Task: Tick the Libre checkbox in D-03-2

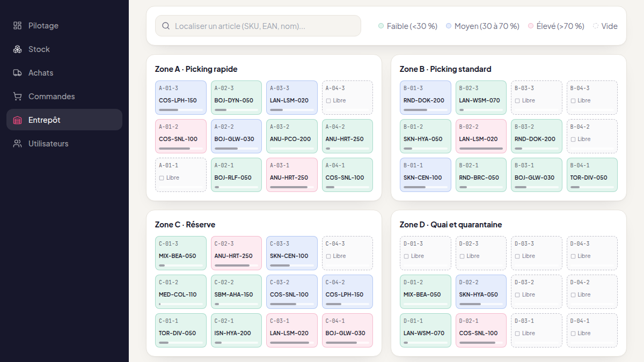Action: [517, 295]
